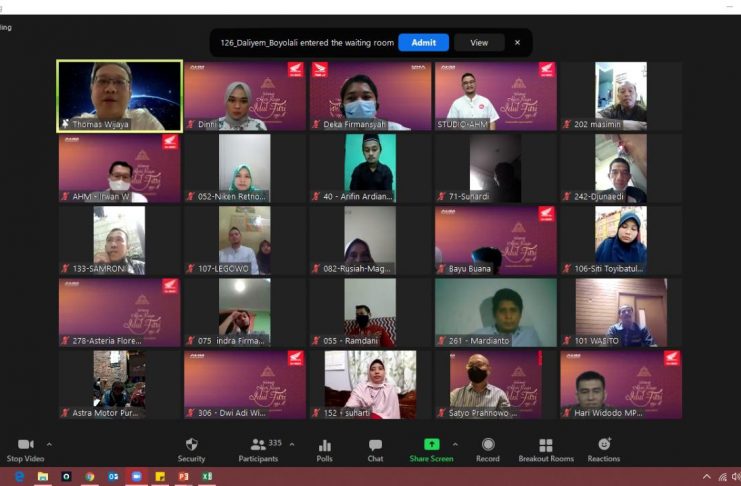The height and width of the screenshot is (486, 741).
Task: Click the Bayu Buana video tile
Action: coord(495,240)
